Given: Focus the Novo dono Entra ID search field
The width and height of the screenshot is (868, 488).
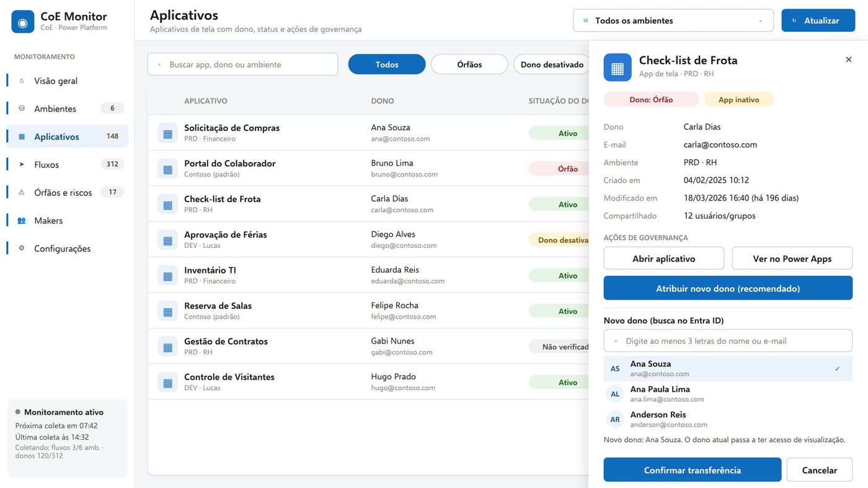Looking at the screenshot, I should (x=728, y=341).
